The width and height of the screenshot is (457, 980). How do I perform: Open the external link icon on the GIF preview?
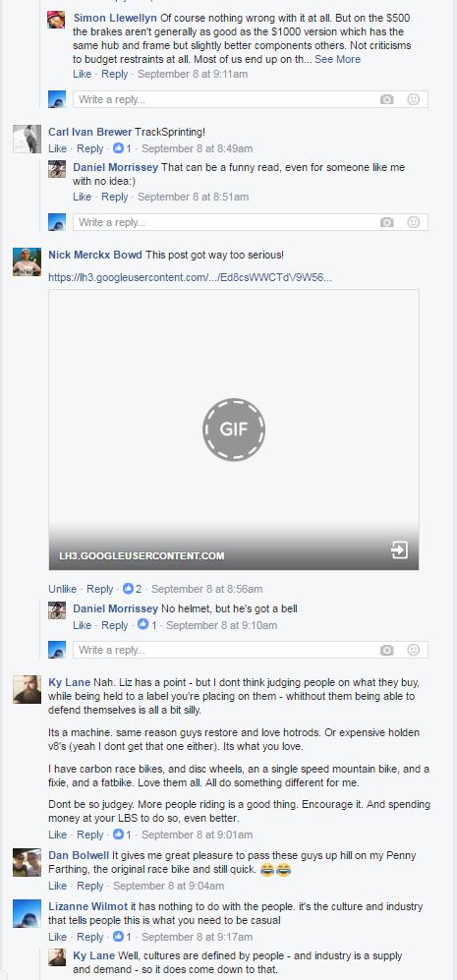tap(399, 550)
